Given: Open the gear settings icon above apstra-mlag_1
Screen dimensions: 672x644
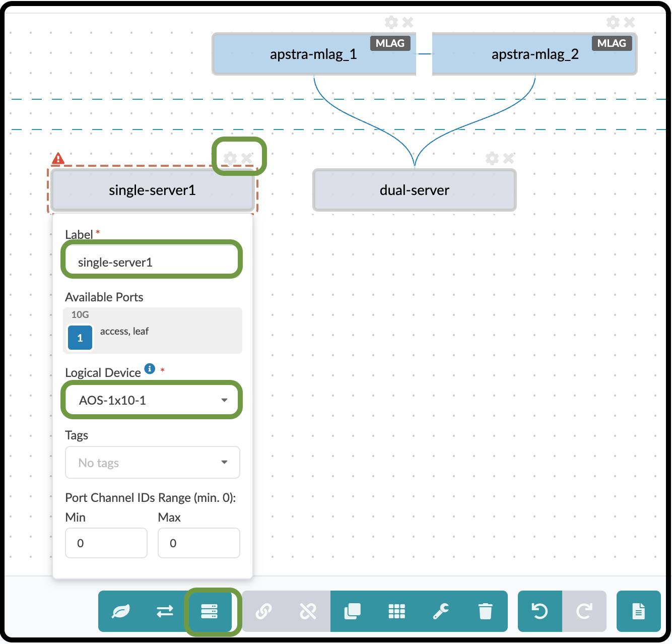Looking at the screenshot, I should click(x=391, y=22).
